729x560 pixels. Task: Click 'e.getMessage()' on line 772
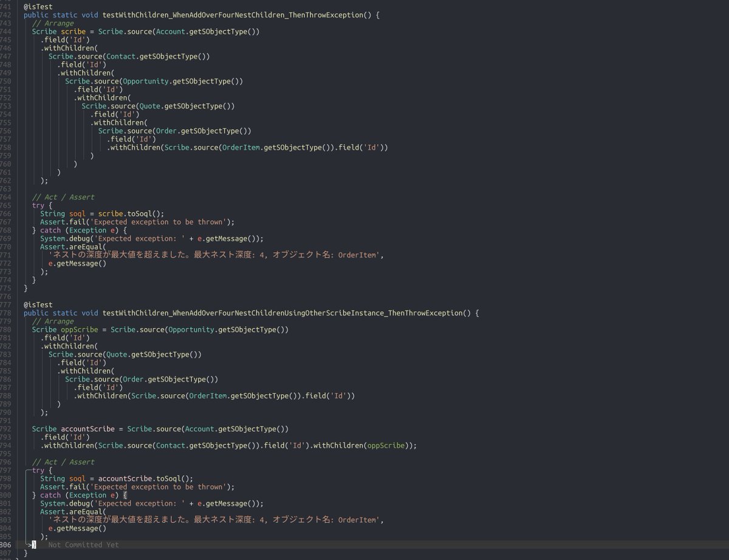(78, 263)
